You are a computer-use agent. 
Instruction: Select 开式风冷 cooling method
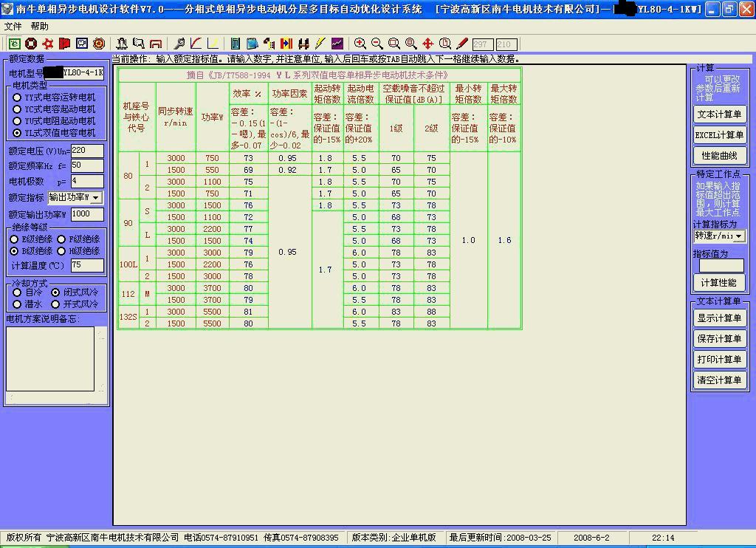[75, 304]
